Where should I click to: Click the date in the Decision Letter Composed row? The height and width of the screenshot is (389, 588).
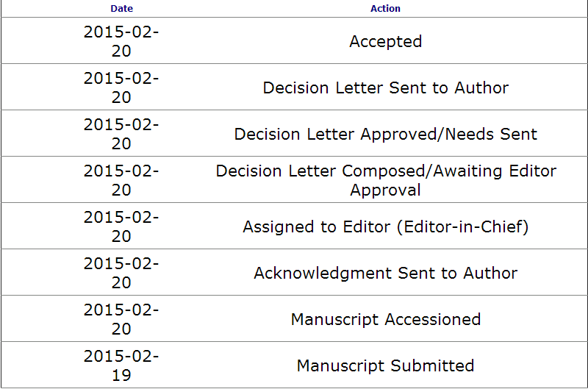point(121,180)
